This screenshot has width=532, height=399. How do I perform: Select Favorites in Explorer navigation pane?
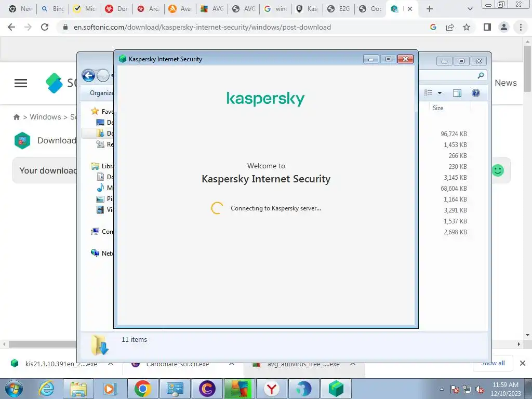pyautogui.click(x=102, y=111)
